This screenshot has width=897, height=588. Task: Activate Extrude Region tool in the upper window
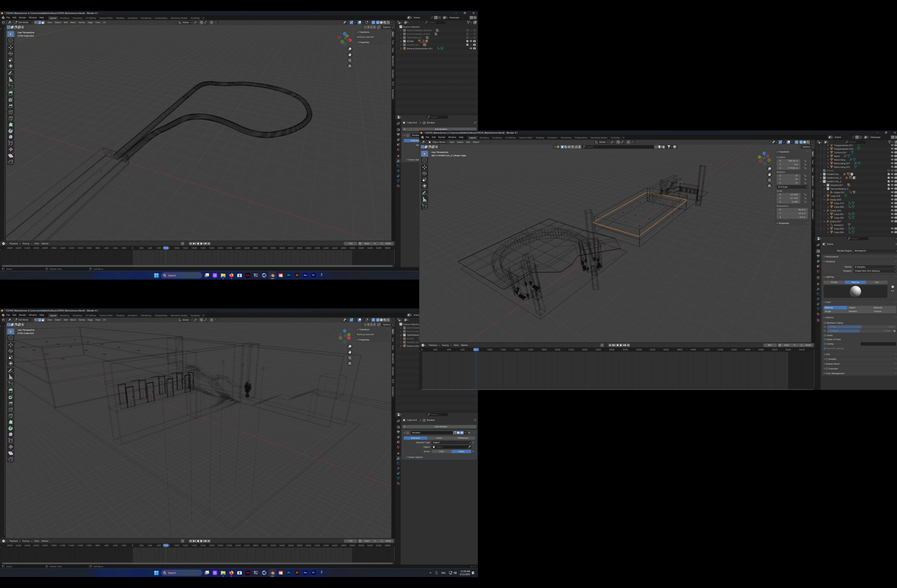point(11,93)
